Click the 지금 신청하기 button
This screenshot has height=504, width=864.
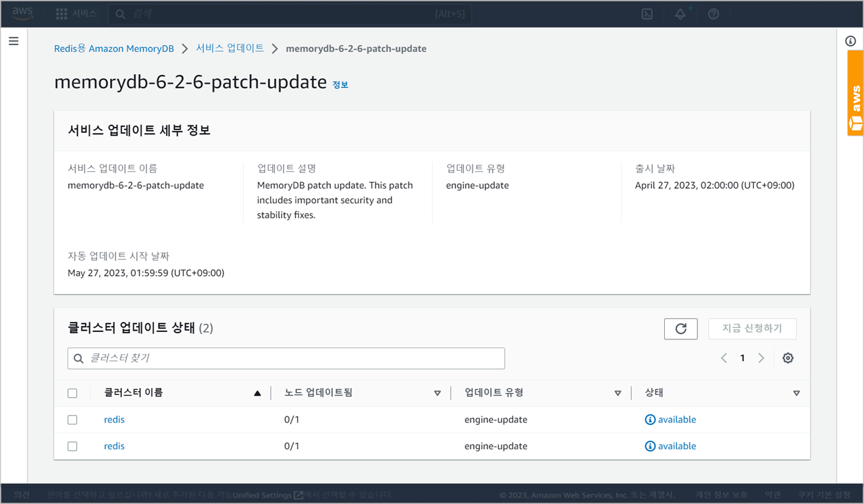tap(752, 329)
